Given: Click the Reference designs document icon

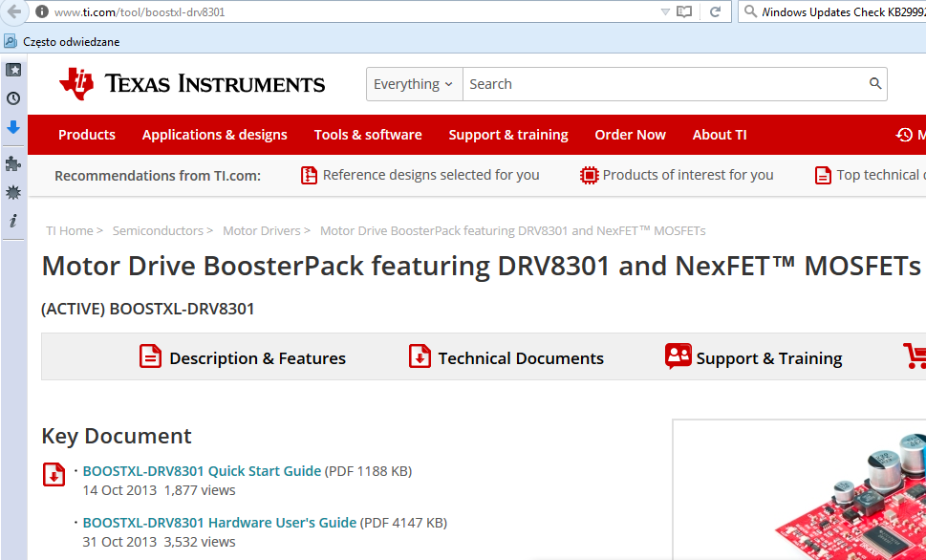Looking at the screenshot, I should click(x=309, y=176).
